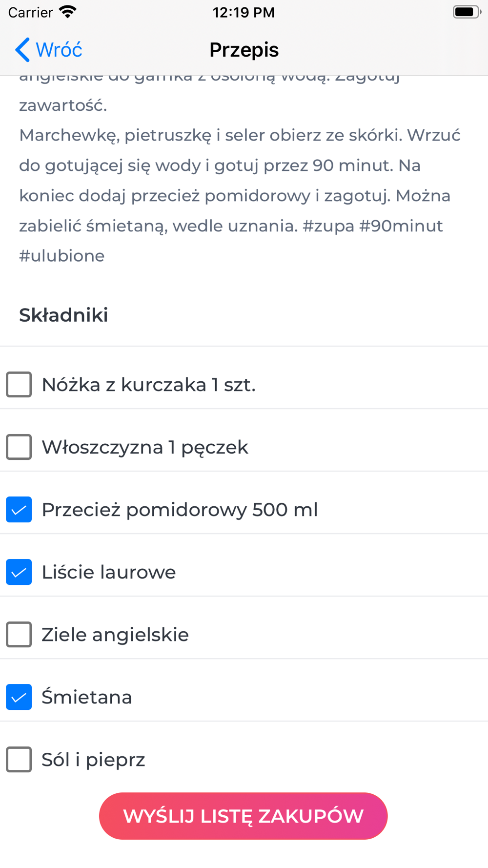Viewport: 488px width, 868px height.
Task: Tap the Wi-Fi status icon
Action: pos(68,12)
